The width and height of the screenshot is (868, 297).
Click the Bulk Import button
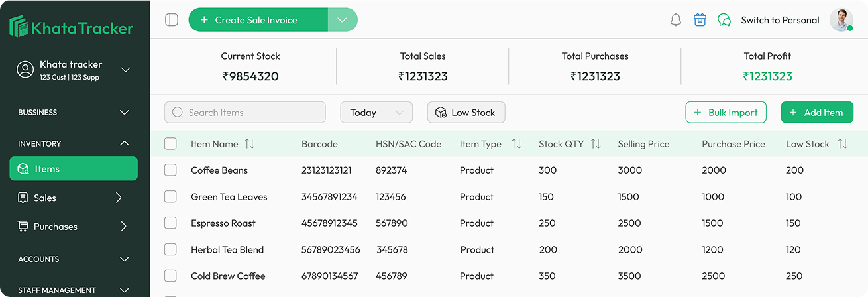point(726,113)
